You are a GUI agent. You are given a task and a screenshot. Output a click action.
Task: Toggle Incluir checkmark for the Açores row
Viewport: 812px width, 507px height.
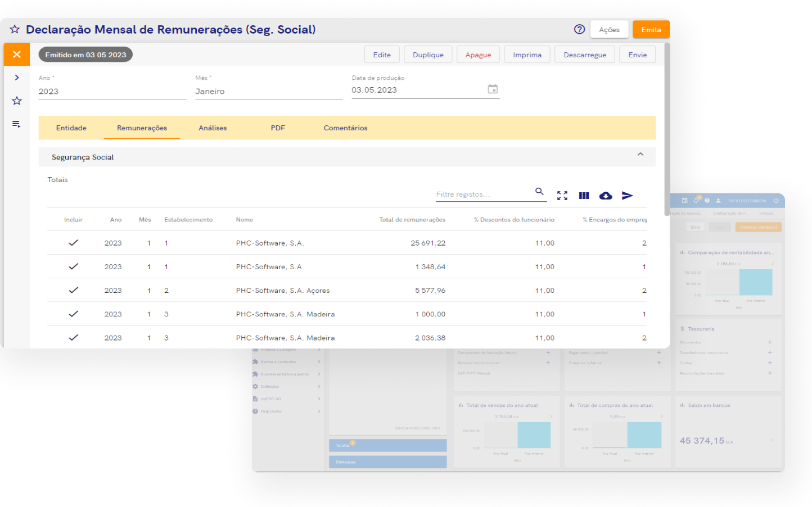pos(73,290)
